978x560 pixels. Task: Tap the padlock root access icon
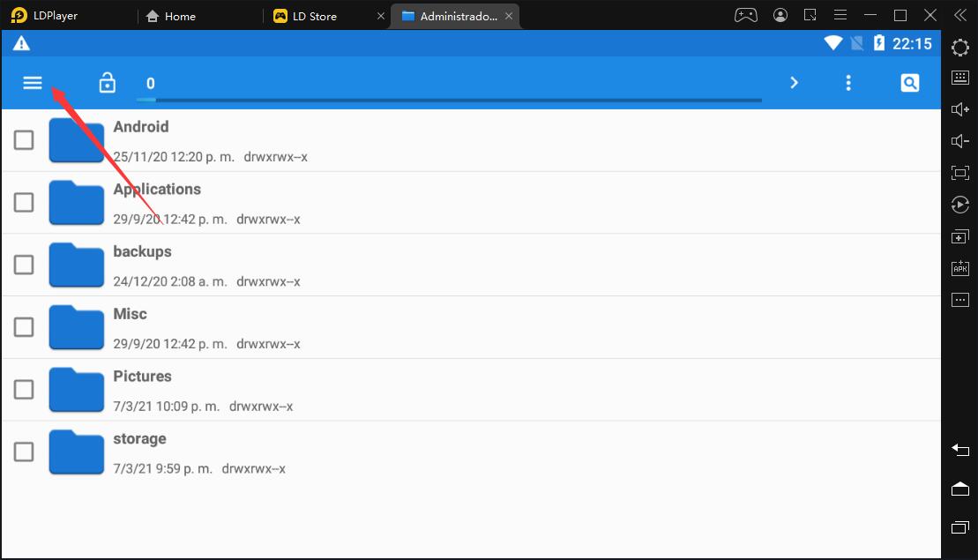(108, 82)
